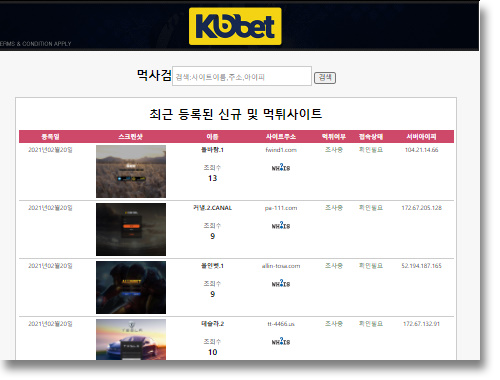Open the Tesla car screenshot thumbnail
This screenshot has height=380, width=500.
tap(131, 339)
